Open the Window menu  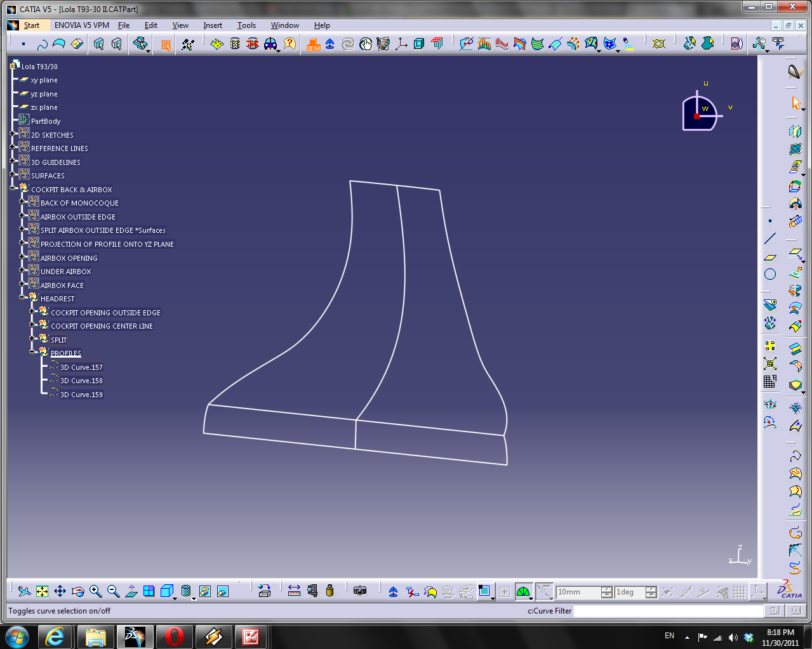click(285, 25)
